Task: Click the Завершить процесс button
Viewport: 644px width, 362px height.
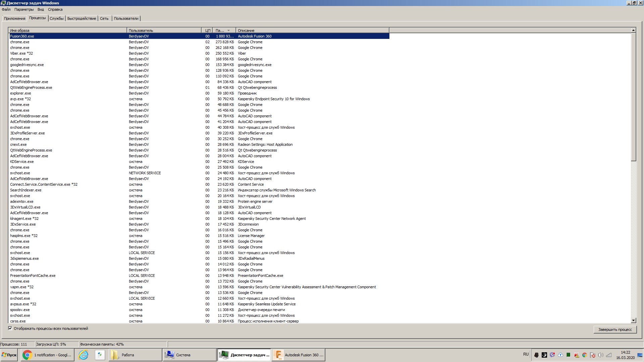Action: pyautogui.click(x=615, y=329)
